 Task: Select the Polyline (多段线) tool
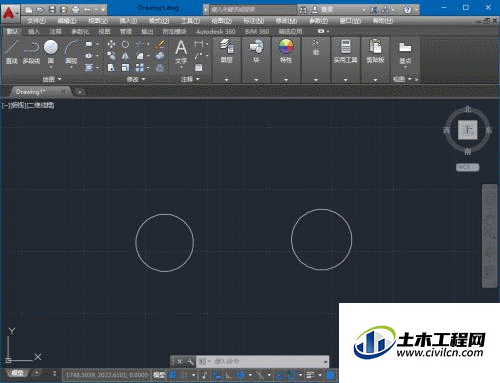(x=31, y=52)
